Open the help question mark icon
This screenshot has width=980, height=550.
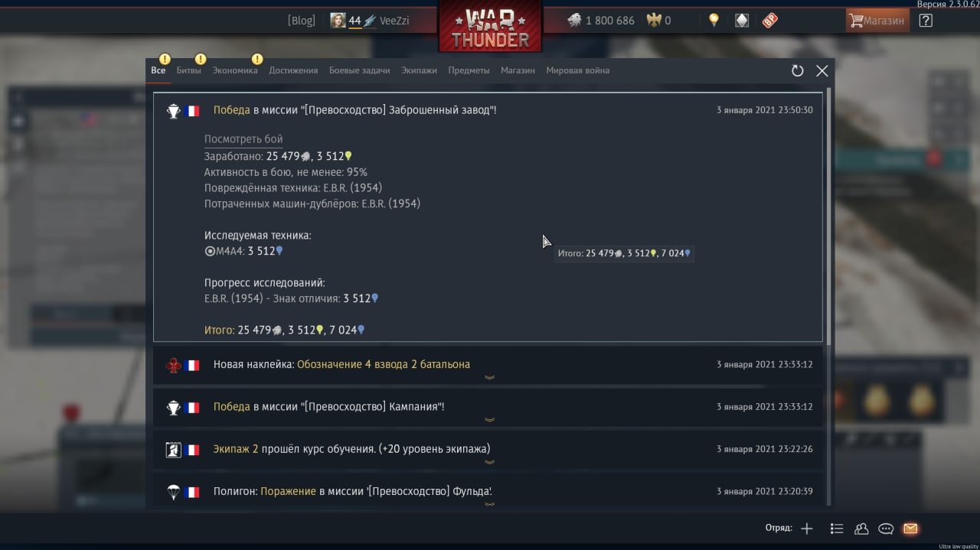pos(926,21)
